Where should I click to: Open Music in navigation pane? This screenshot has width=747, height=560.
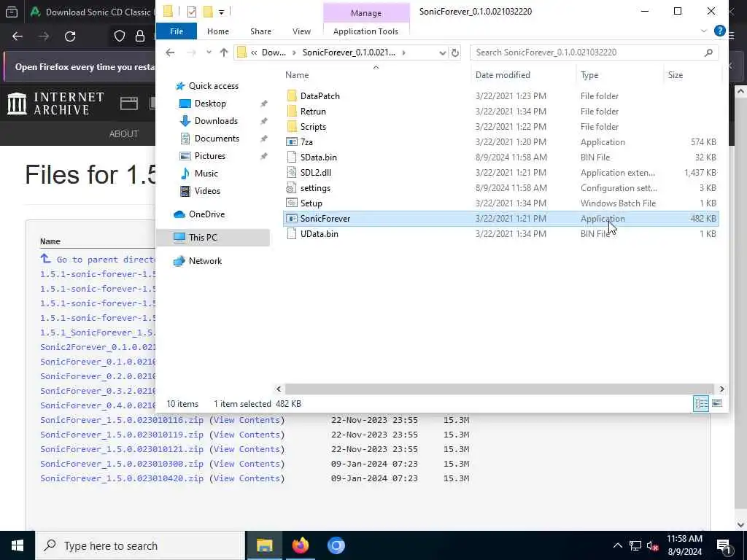206,174
